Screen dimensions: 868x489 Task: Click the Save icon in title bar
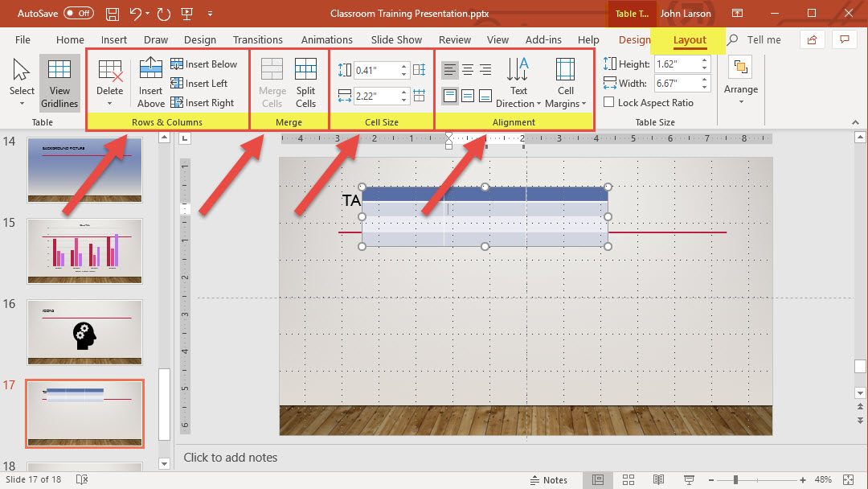pyautogui.click(x=113, y=14)
